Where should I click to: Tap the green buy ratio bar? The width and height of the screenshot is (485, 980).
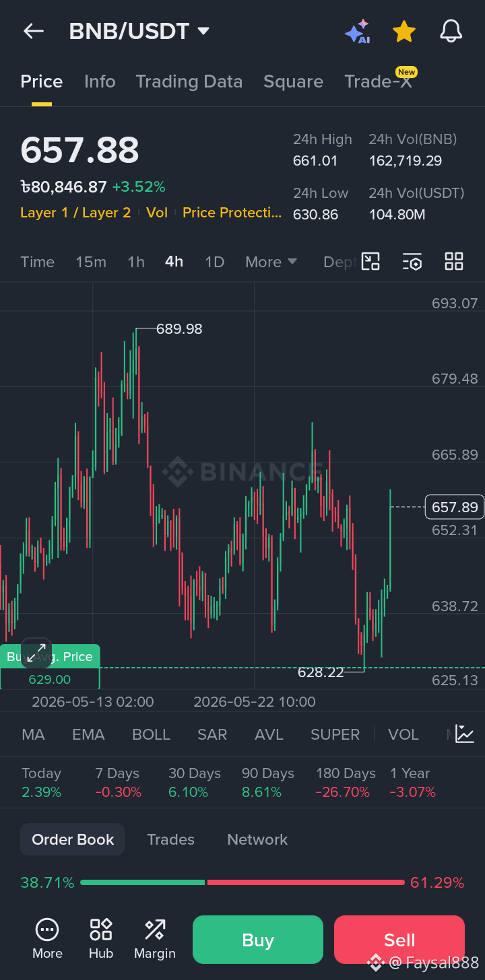tap(142, 882)
